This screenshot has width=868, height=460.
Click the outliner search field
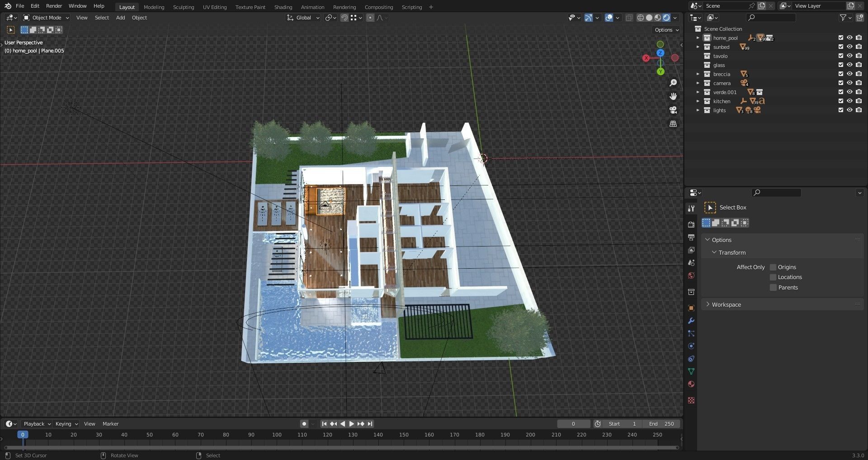(x=771, y=18)
